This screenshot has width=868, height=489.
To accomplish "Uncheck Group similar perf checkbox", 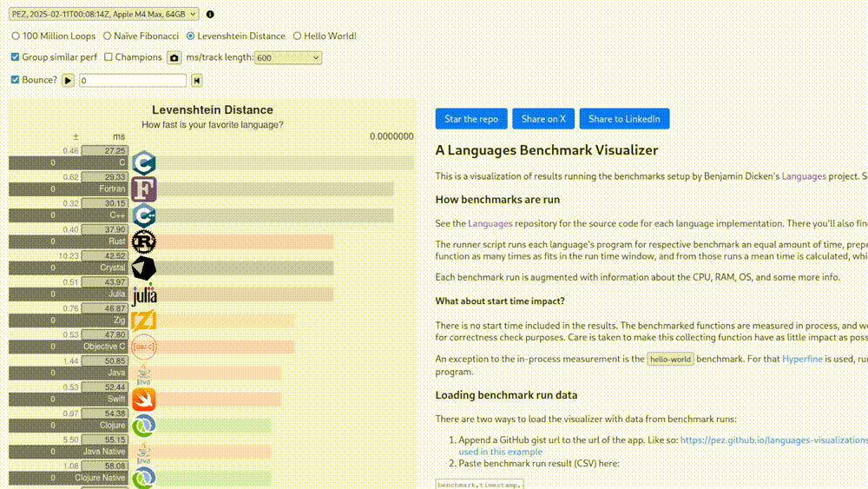I will [x=15, y=57].
